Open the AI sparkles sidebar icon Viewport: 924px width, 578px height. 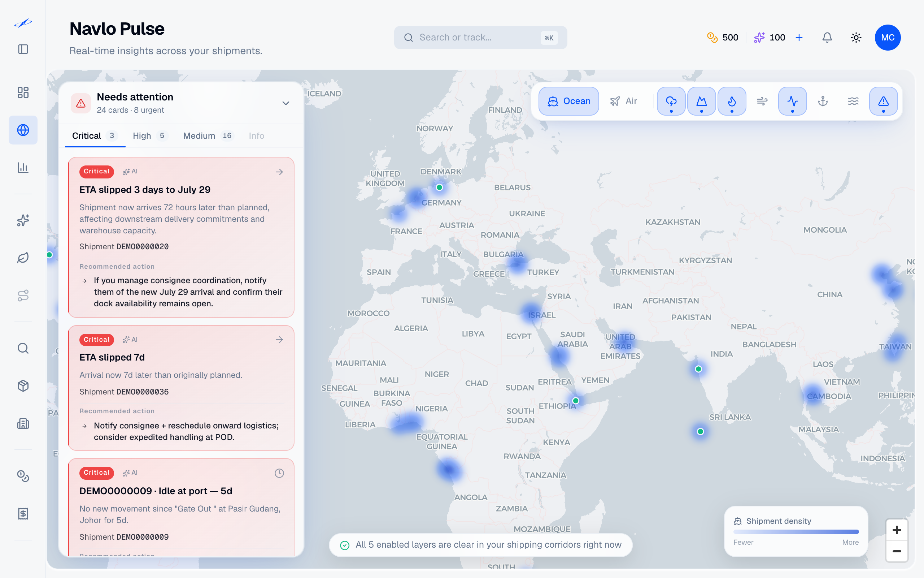pyautogui.click(x=23, y=220)
